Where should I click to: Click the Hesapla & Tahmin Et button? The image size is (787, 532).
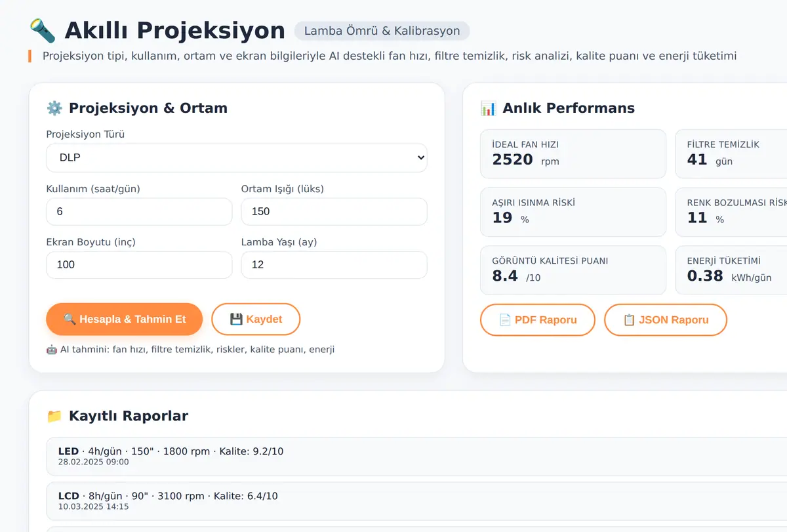click(x=125, y=319)
